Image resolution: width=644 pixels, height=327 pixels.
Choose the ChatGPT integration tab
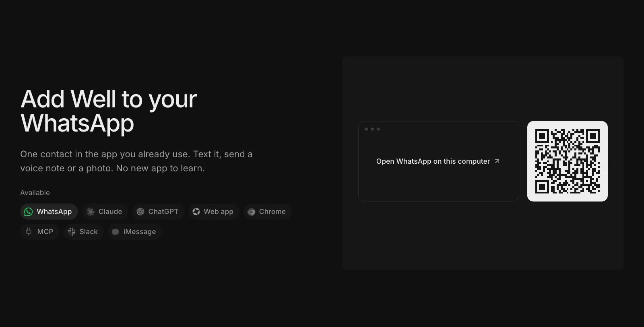tap(158, 212)
